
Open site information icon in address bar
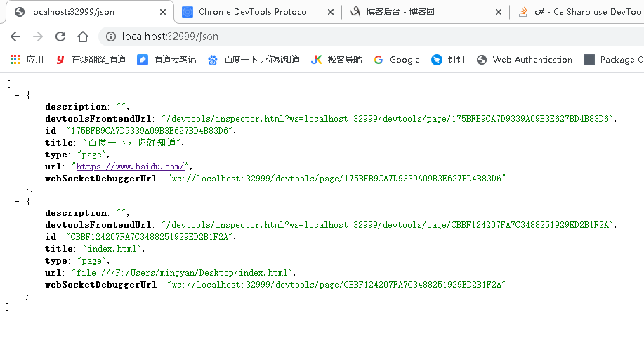(111, 37)
